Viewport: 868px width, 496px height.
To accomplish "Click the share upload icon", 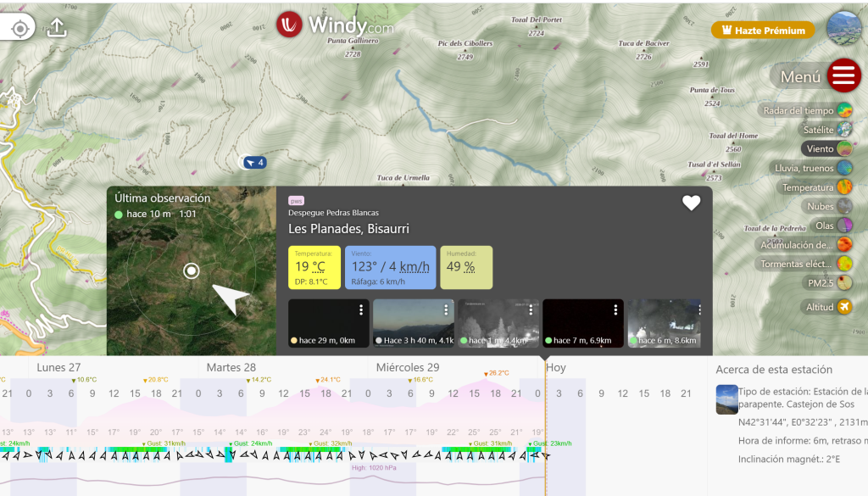I will (57, 27).
